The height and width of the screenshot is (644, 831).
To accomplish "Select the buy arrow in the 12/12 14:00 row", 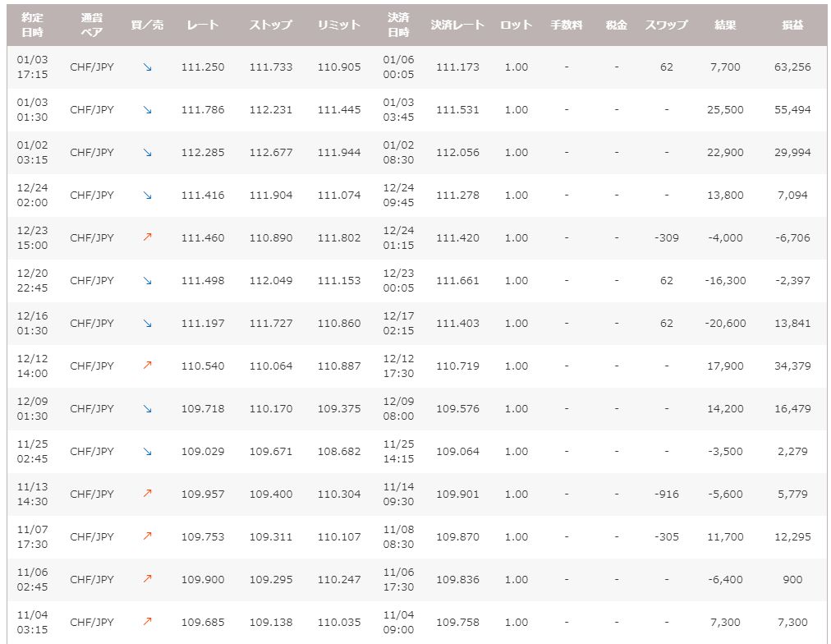I will tap(148, 366).
